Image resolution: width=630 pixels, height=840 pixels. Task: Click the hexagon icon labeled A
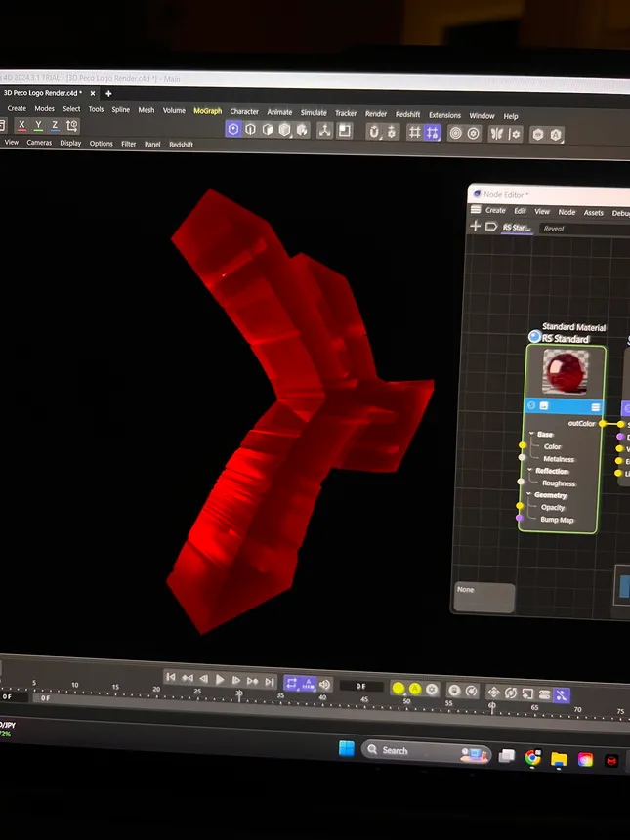click(x=556, y=135)
